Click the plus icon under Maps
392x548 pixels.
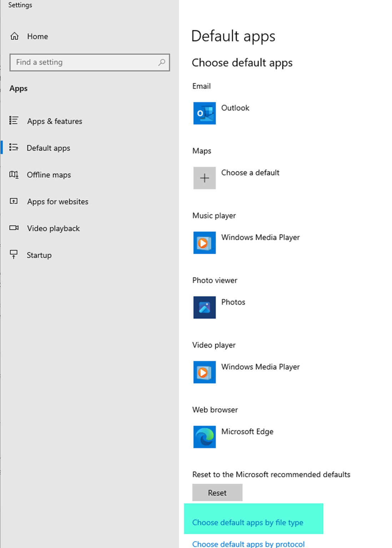click(x=205, y=178)
